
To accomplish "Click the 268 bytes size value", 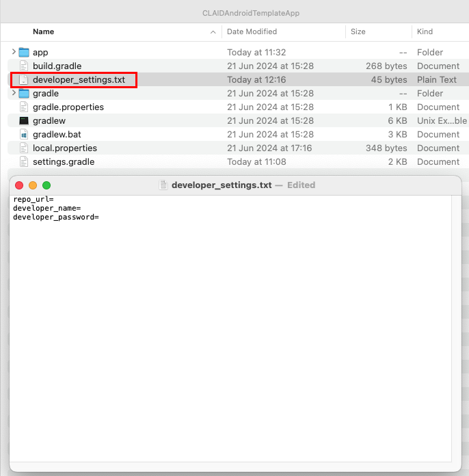I will pyautogui.click(x=386, y=66).
